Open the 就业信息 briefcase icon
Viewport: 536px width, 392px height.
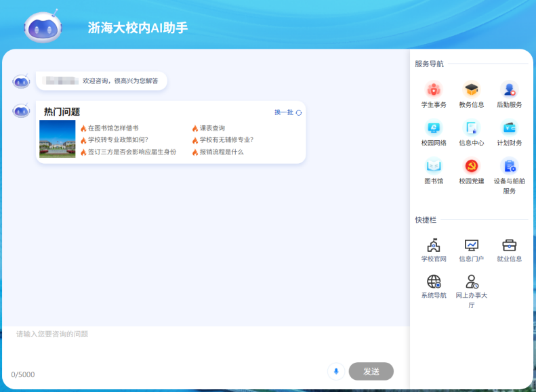coord(509,245)
